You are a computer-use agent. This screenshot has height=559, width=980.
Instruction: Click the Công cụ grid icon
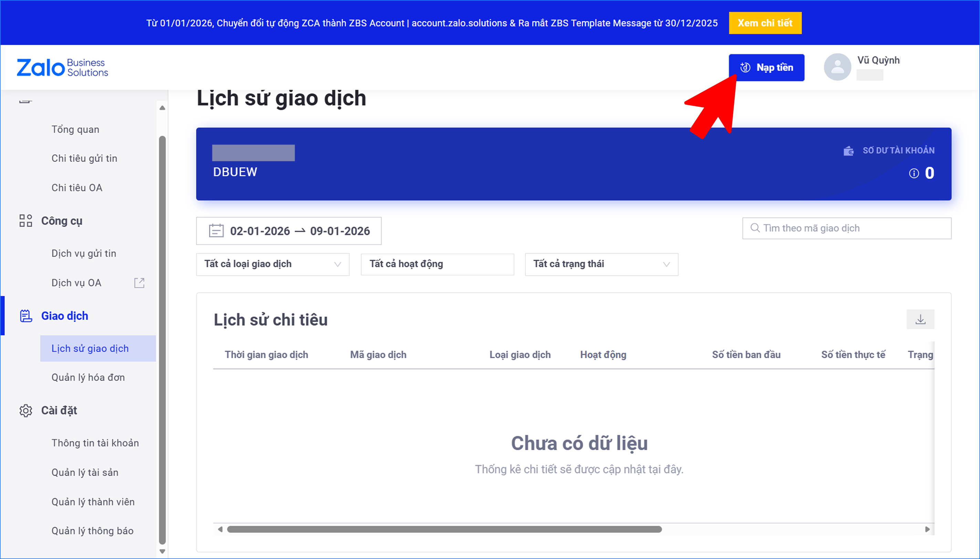26,221
